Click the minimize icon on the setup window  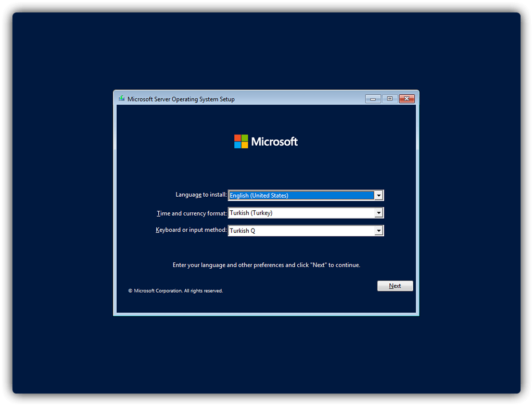(373, 98)
